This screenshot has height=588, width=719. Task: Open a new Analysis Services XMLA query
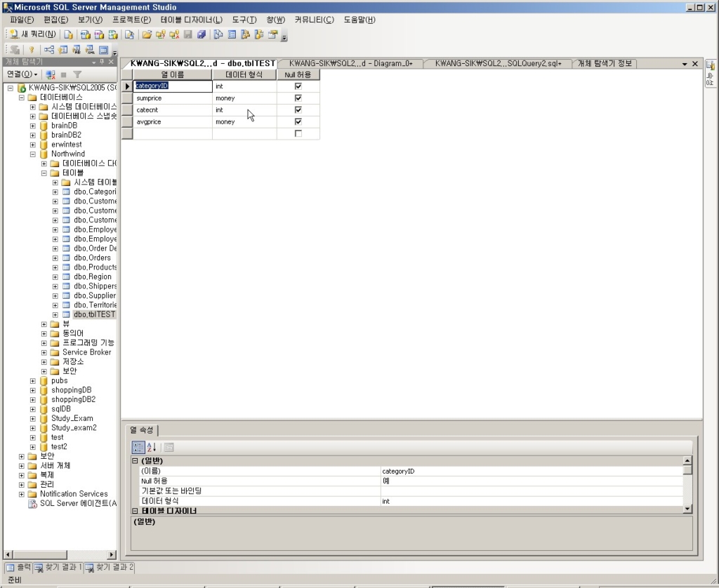tap(113, 35)
